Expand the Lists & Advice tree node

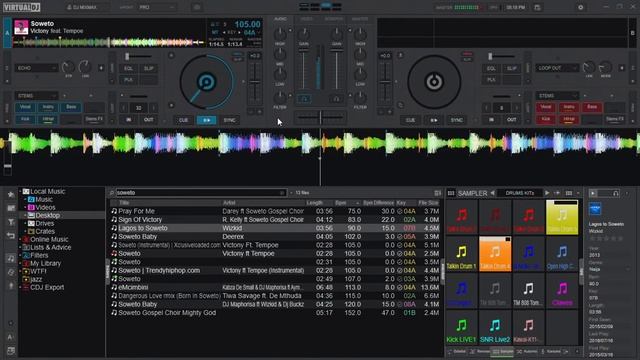(x=20, y=247)
